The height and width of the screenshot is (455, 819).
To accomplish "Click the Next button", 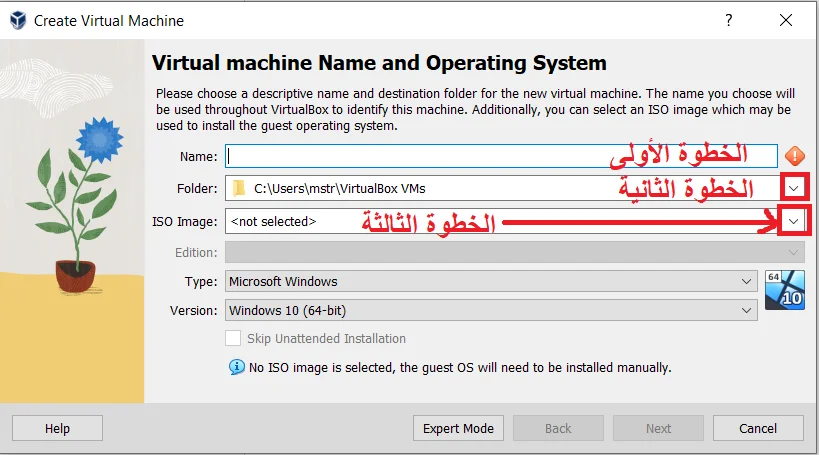I will click(x=658, y=428).
